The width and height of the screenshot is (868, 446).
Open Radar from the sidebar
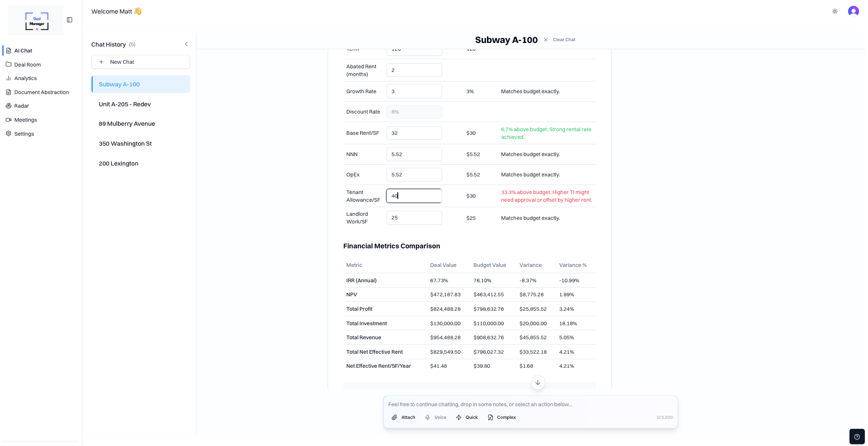[21, 106]
